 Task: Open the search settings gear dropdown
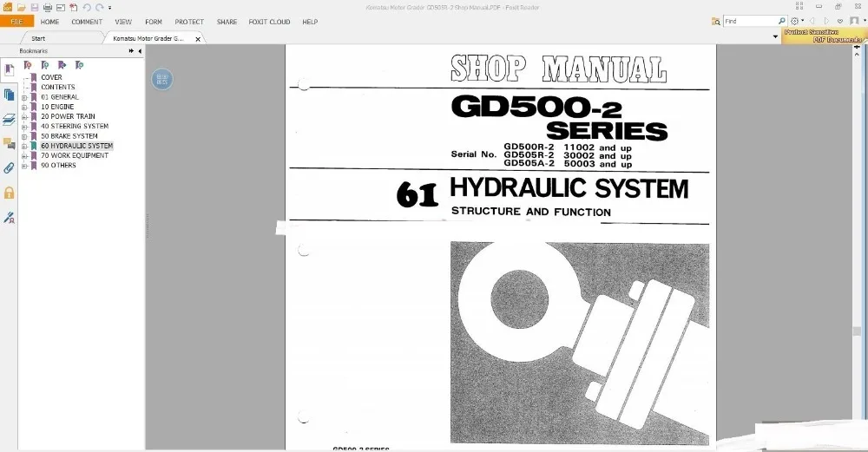pos(797,21)
